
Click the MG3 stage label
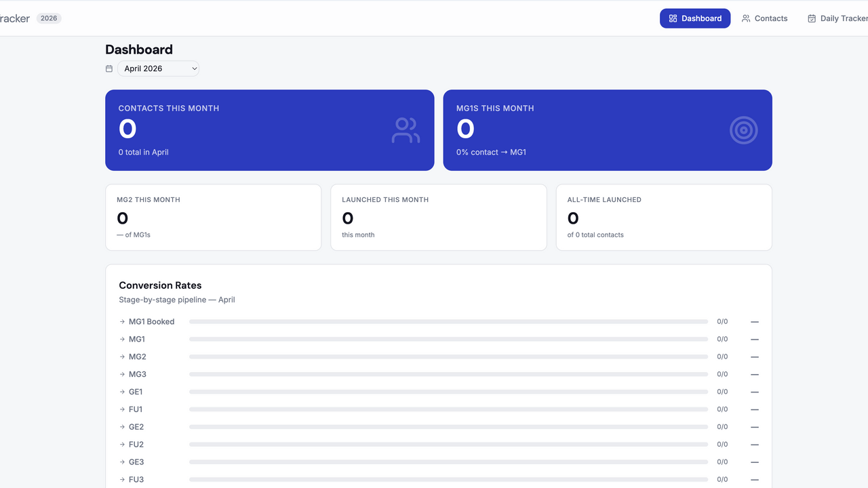point(138,375)
